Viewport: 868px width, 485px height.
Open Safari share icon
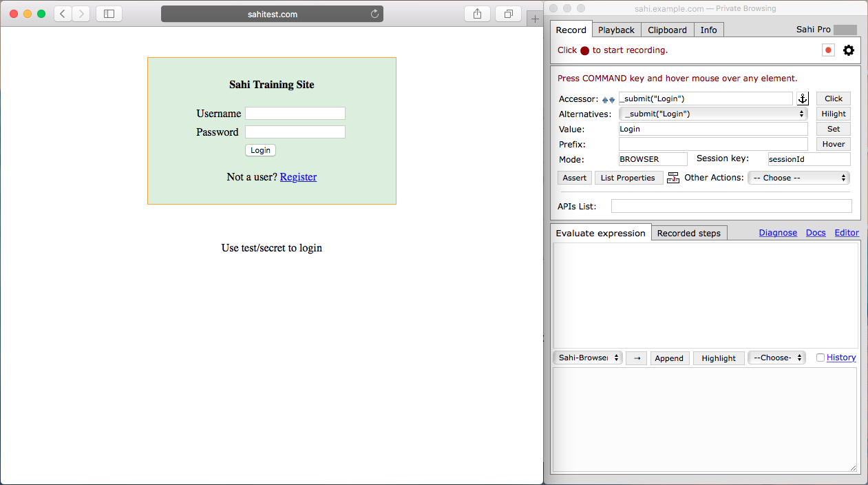(x=477, y=14)
